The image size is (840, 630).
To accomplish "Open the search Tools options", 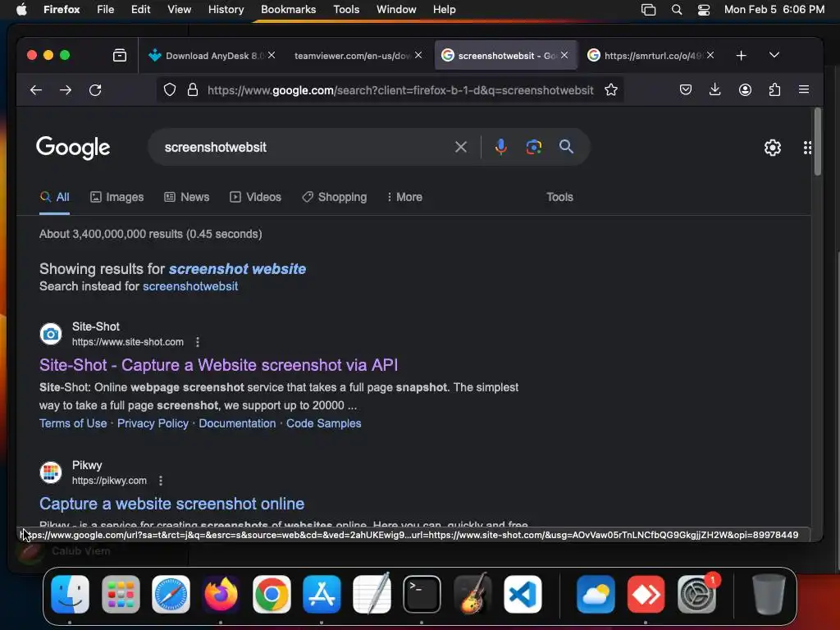I will pyautogui.click(x=559, y=197).
